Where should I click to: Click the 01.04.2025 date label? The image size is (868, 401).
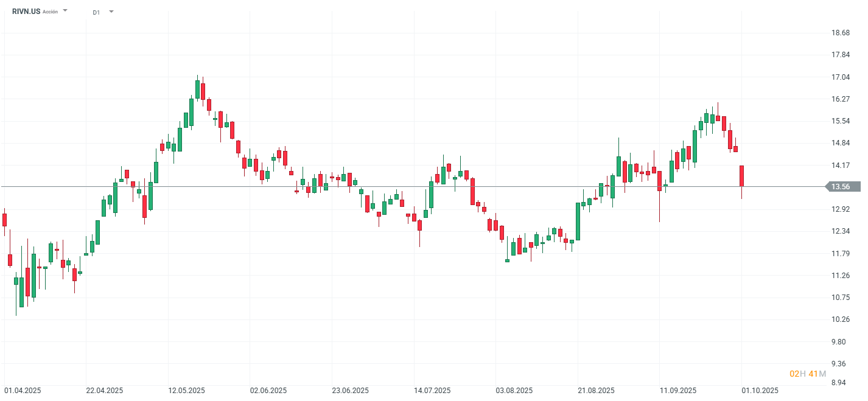pyautogui.click(x=23, y=391)
